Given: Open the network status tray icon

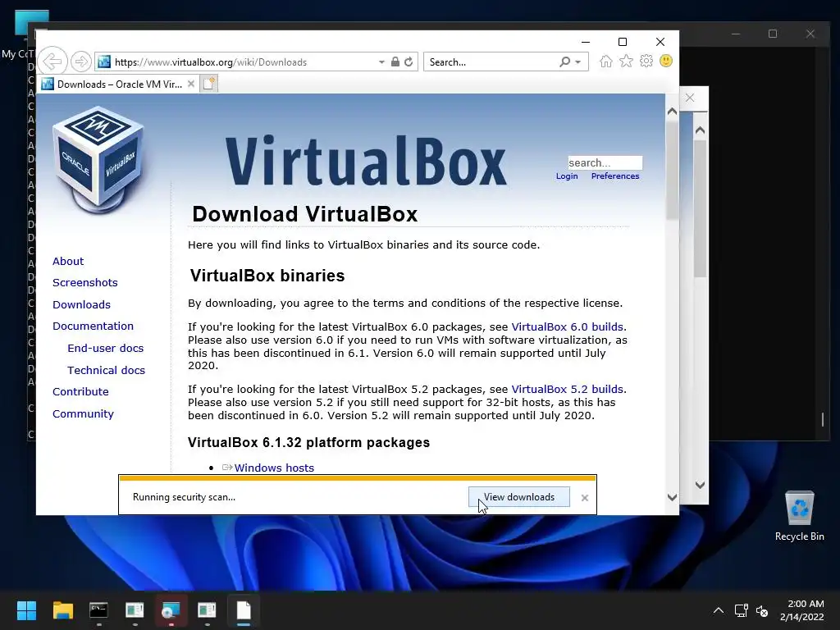Looking at the screenshot, I should [x=741, y=610].
